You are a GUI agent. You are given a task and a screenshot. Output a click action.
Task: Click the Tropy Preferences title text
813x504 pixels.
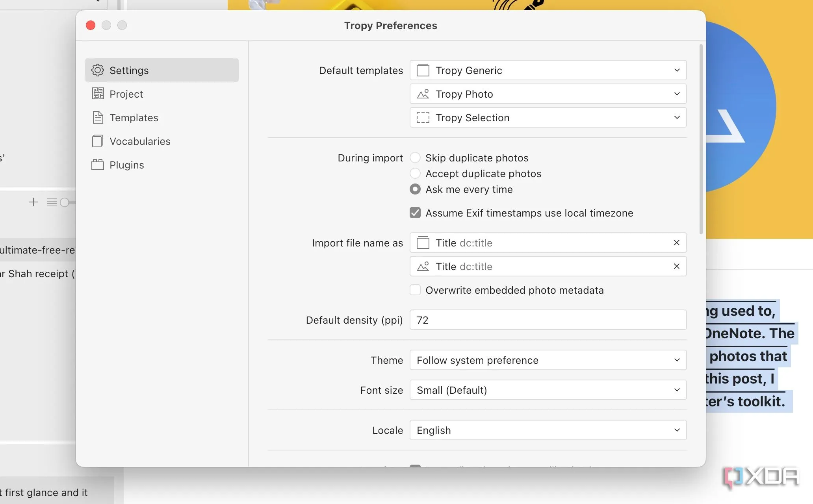pos(390,25)
